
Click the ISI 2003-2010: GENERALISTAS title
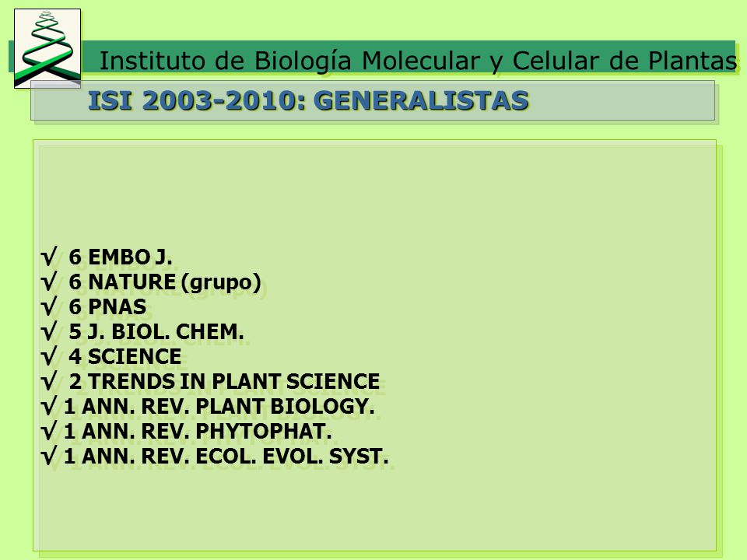point(309,100)
